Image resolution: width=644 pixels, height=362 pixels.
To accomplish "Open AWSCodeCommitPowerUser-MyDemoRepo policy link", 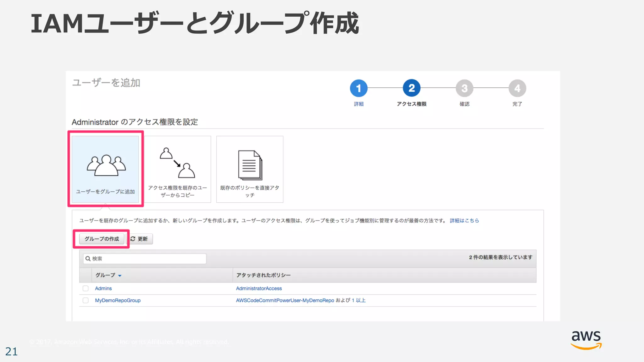I will pos(285,300).
